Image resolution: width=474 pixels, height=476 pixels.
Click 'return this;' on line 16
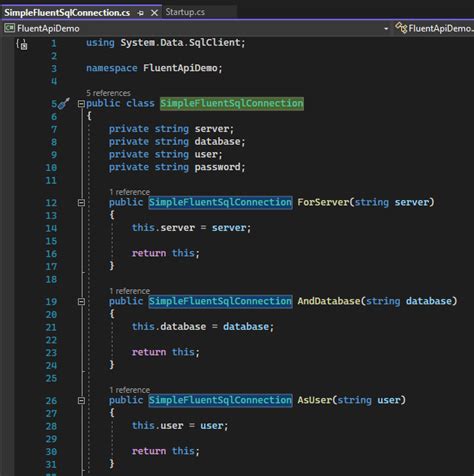point(165,253)
